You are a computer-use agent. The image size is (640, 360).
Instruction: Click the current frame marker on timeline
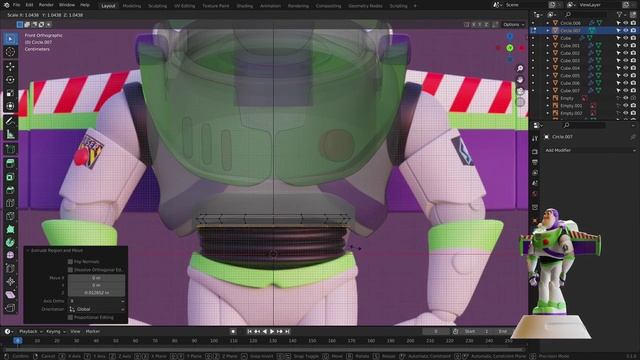(x=18, y=340)
